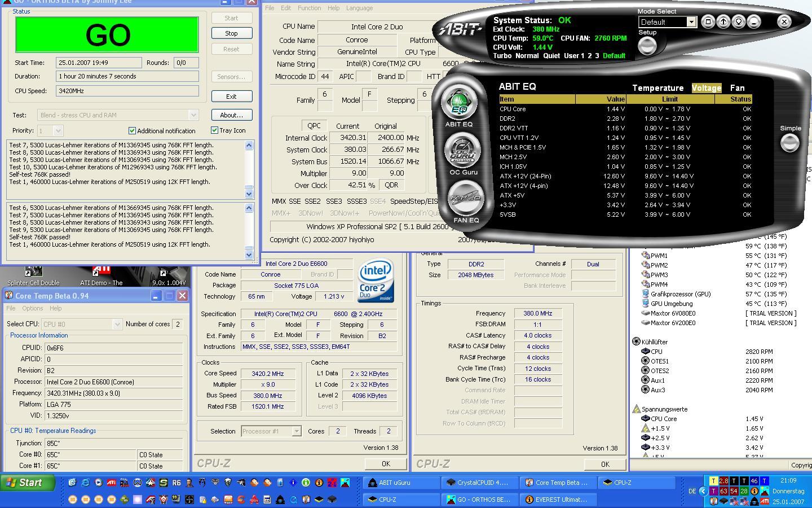Expand hidden tray icons with blue arrow

coord(703,491)
